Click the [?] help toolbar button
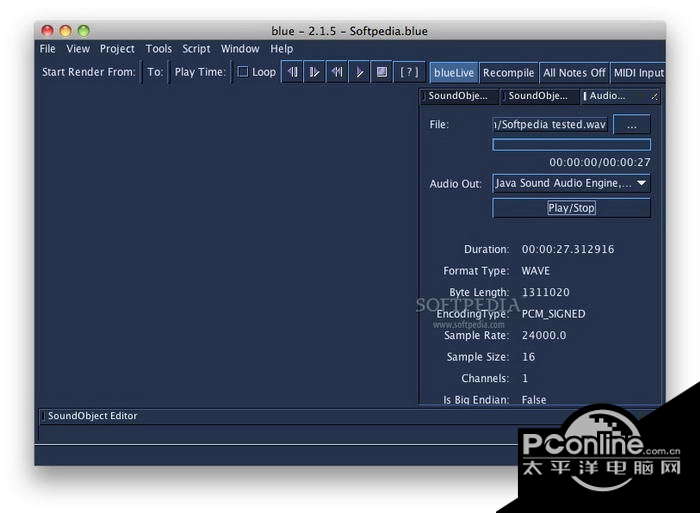Image resolution: width=700 pixels, height=513 pixels. click(x=409, y=72)
